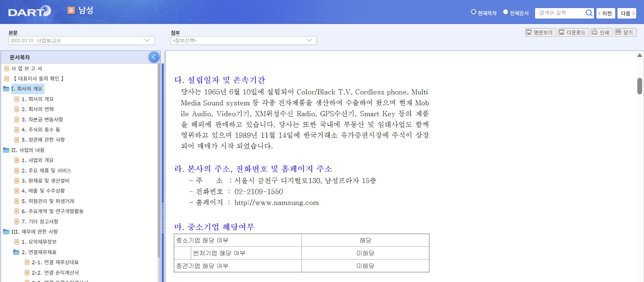The width and height of the screenshot is (644, 282).
Task: Select the 전체문서 radio button
Action: pyautogui.click(x=505, y=12)
